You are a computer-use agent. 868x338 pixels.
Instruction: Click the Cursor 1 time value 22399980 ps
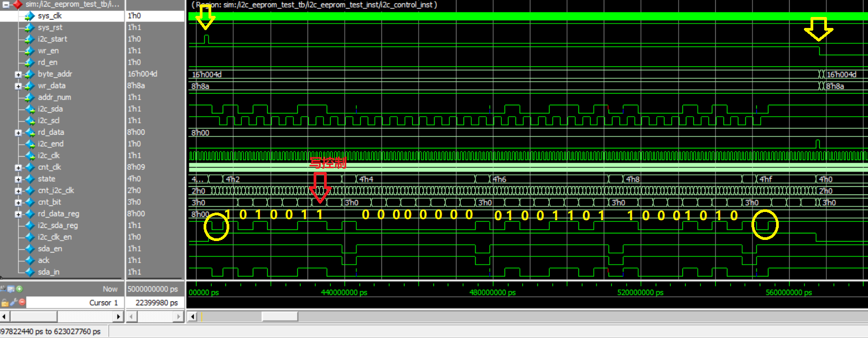156,302
